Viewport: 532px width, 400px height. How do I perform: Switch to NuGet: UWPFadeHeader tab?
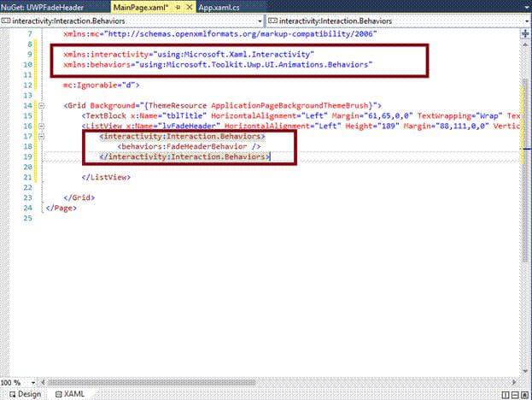coord(42,7)
